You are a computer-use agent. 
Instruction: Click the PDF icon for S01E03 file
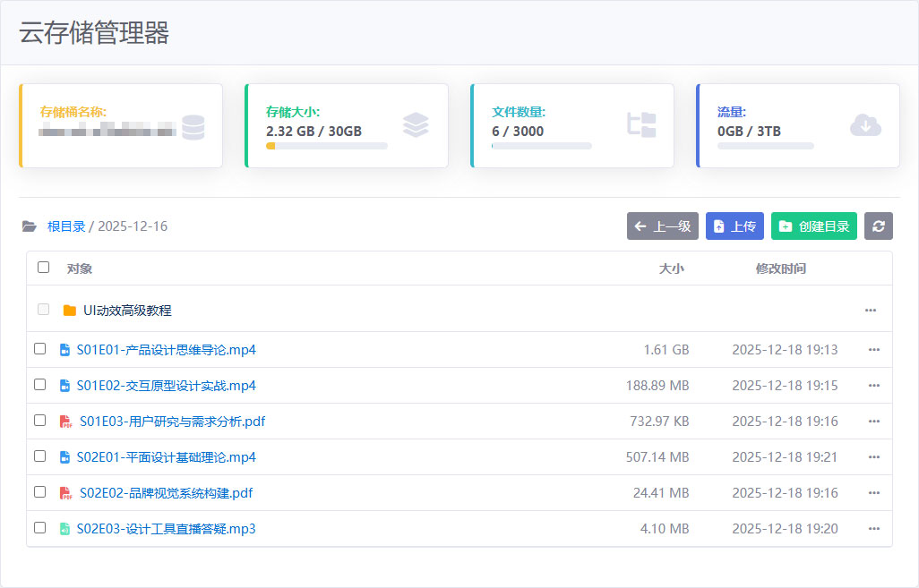65,422
